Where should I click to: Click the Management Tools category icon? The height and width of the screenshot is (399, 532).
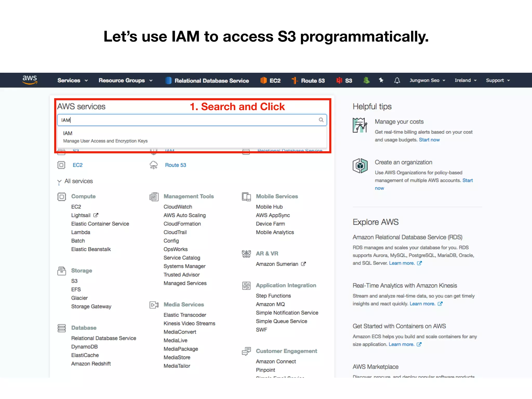[x=154, y=197]
